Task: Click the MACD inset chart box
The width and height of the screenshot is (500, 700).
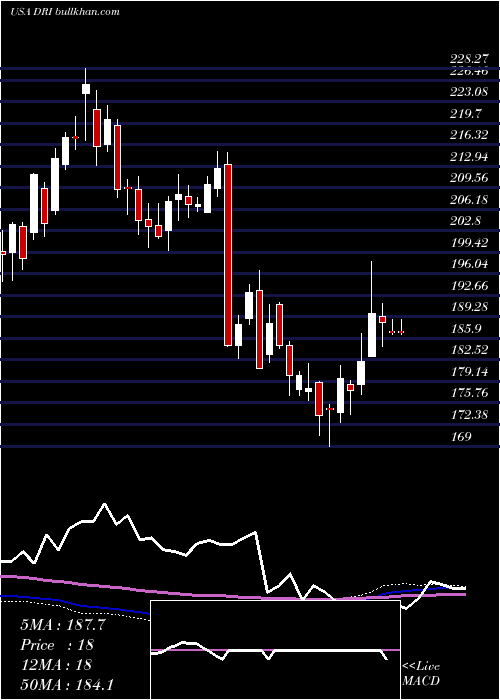Action: [x=275, y=650]
